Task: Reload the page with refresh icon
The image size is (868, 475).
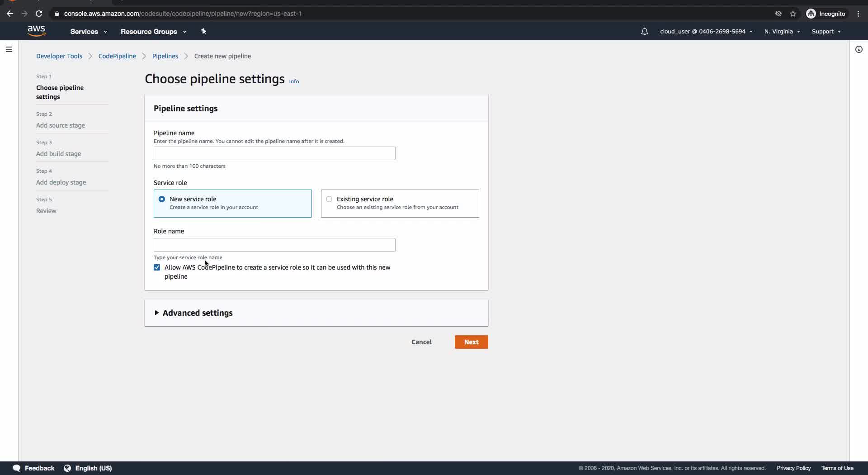Action: pyautogui.click(x=39, y=14)
